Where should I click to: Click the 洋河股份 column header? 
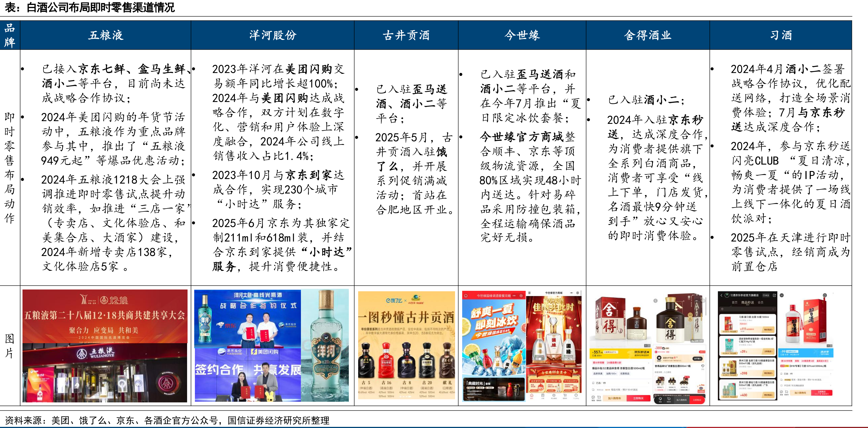point(273,35)
